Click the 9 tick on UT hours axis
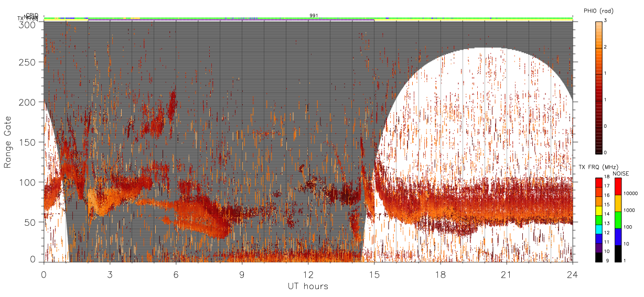The image size is (644, 297). click(x=242, y=274)
